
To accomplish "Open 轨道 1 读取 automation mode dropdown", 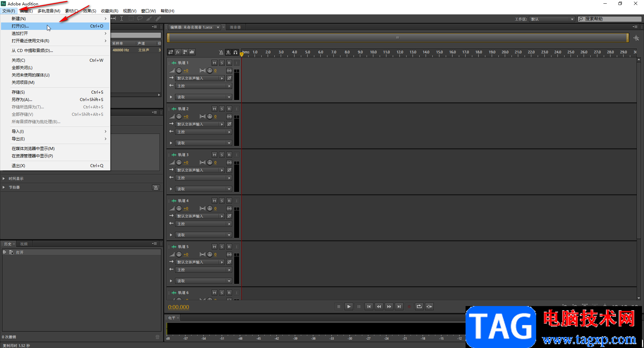I will (x=204, y=97).
